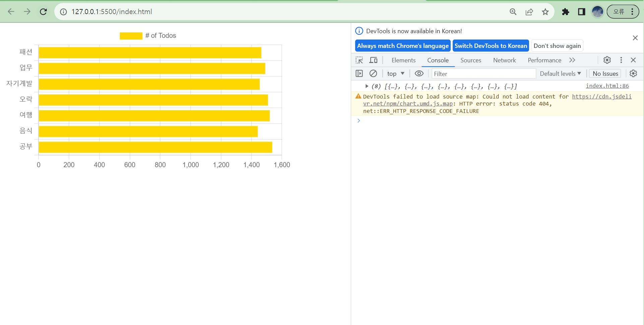Go forward with the browser forward arrow
644x325 pixels.
pyautogui.click(x=27, y=12)
